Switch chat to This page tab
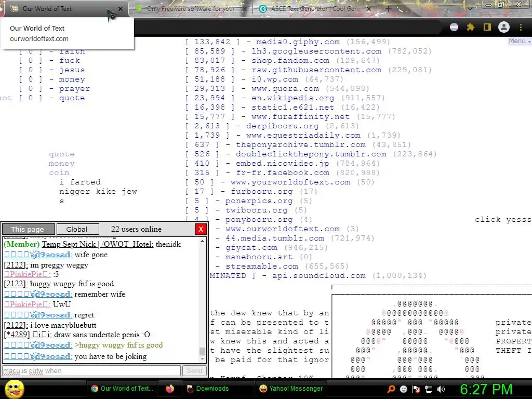The image size is (532, 399). [x=28, y=229]
